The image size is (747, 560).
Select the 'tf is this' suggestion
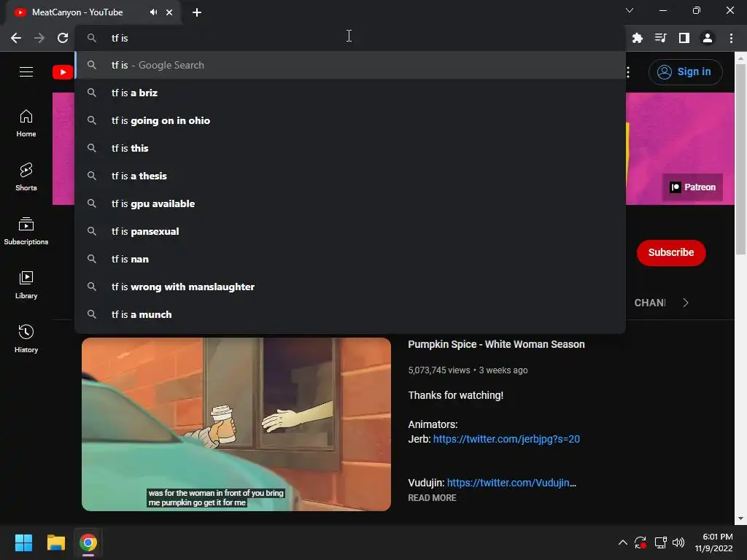tap(349, 148)
